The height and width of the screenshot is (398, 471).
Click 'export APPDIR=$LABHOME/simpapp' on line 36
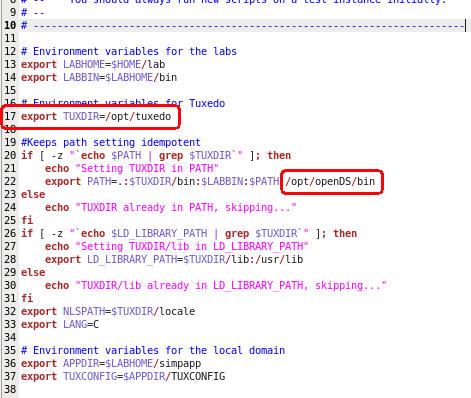111,363
